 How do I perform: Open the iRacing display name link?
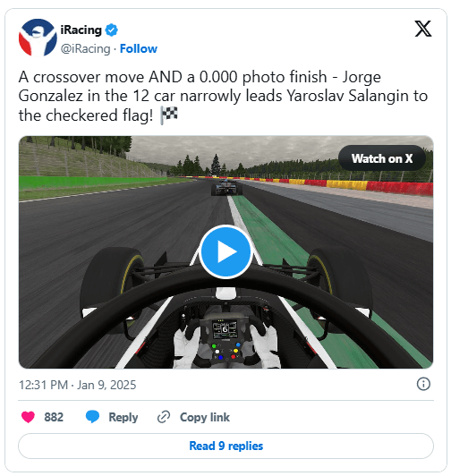[x=81, y=30]
